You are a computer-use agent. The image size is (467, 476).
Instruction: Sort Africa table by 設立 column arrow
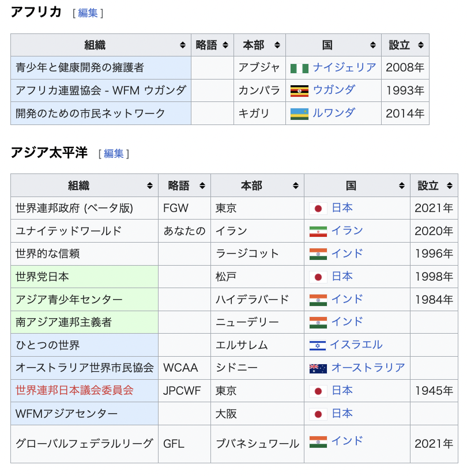click(420, 45)
